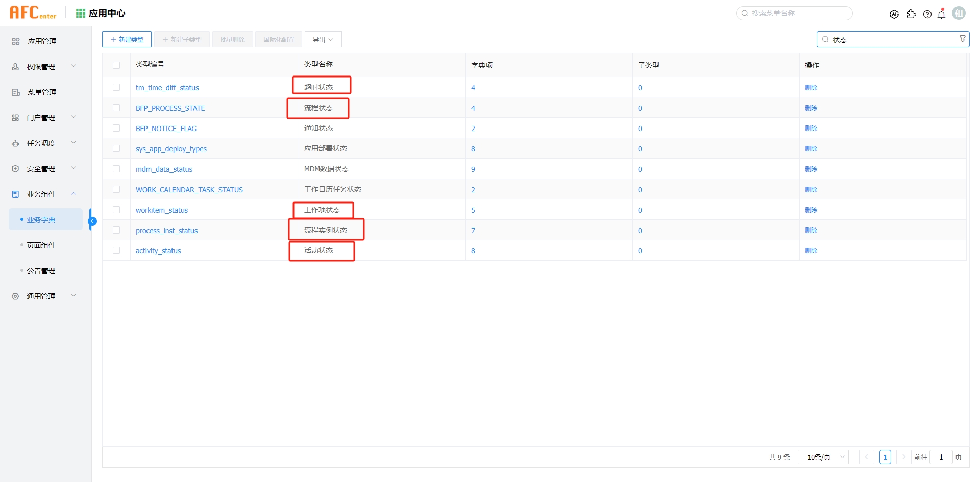Open the 10条/页 page size dropdown
Image resolution: width=980 pixels, height=482 pixels.
tap(823, 457)
